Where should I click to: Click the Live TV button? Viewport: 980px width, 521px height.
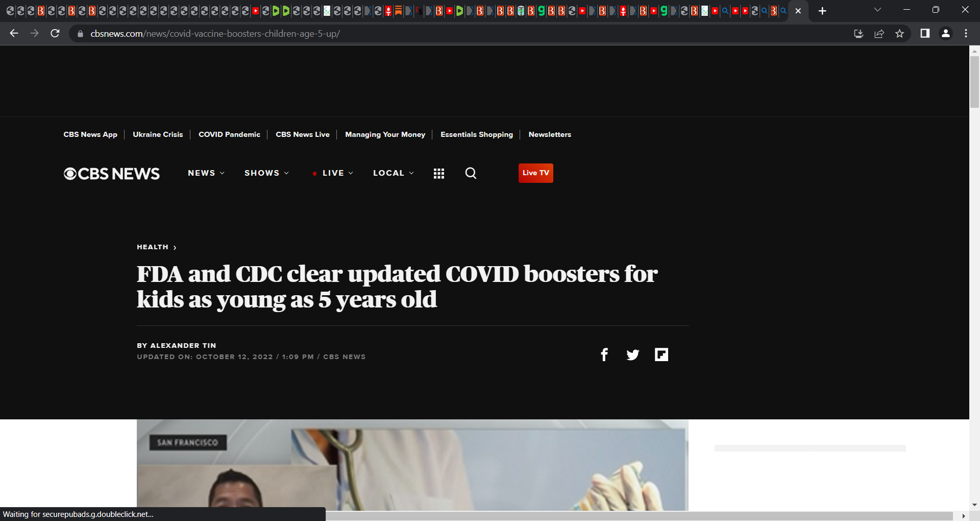coord(536,173)
